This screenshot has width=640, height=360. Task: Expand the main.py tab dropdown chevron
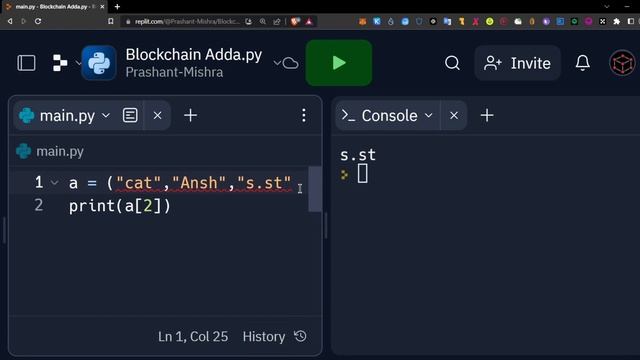(x=106, y=116)
